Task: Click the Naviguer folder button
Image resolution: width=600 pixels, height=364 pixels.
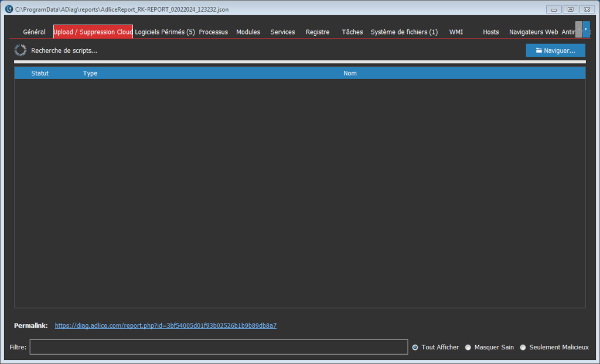Action: 555,50
